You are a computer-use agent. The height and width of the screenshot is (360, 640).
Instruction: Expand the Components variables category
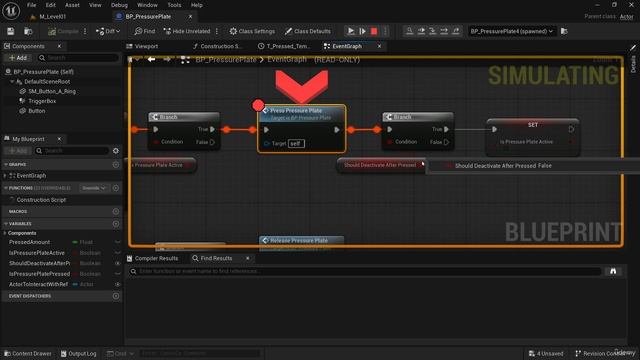[x=5, y=233]
